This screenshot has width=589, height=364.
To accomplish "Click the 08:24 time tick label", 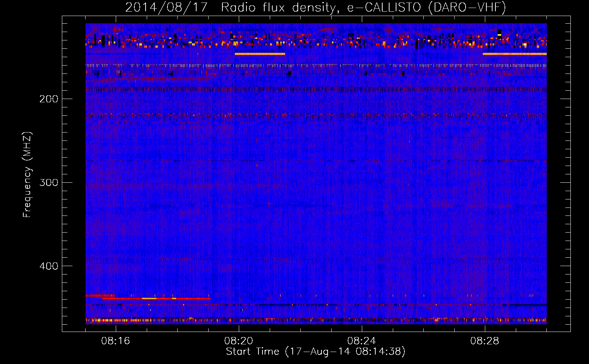I will click(361, 341).
